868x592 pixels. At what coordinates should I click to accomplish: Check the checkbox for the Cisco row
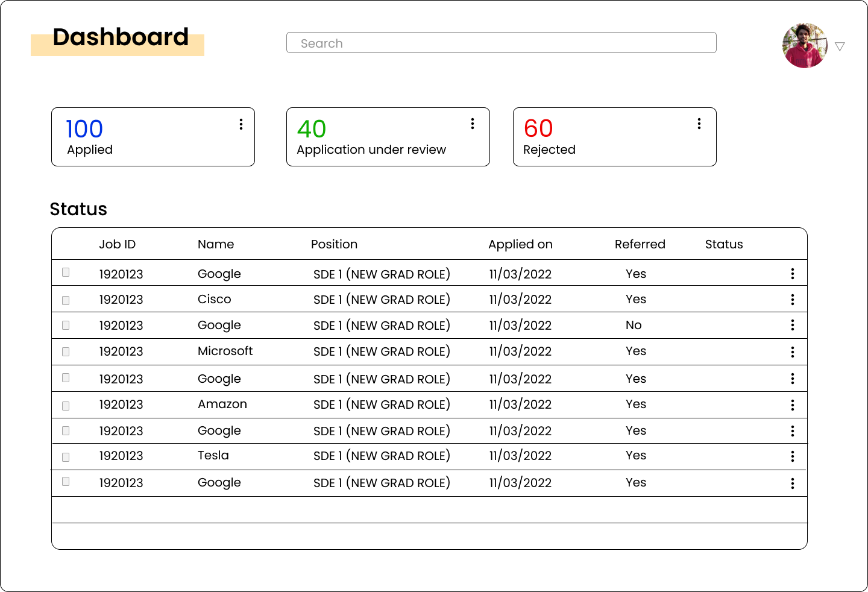click(x=65, y=300)
